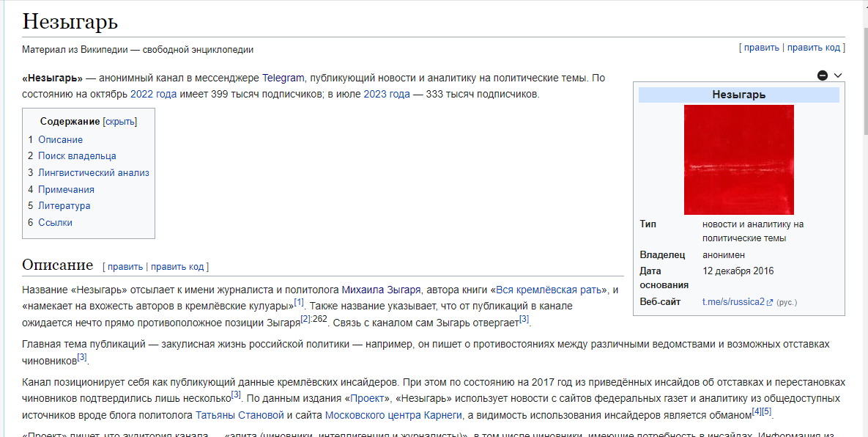Open the external link icon next to t.me/s/russica2
Image resolution: width=868 pixels, height=437 pixels.
(769, 302)
